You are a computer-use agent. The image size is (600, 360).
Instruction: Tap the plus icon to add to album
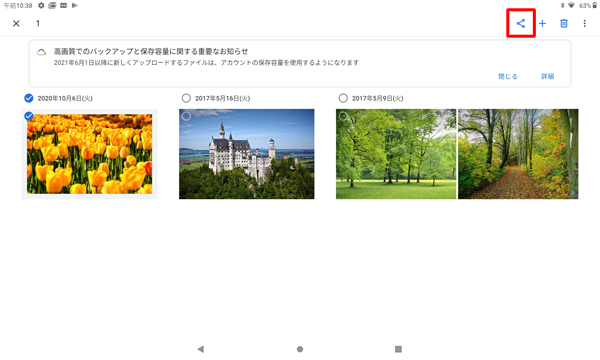(542, 23)
